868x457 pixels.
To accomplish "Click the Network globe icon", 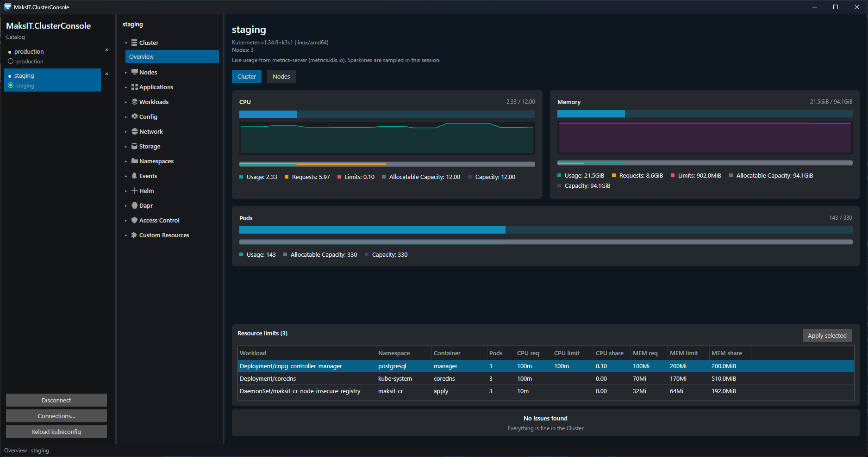I will [x=134, y=131].
